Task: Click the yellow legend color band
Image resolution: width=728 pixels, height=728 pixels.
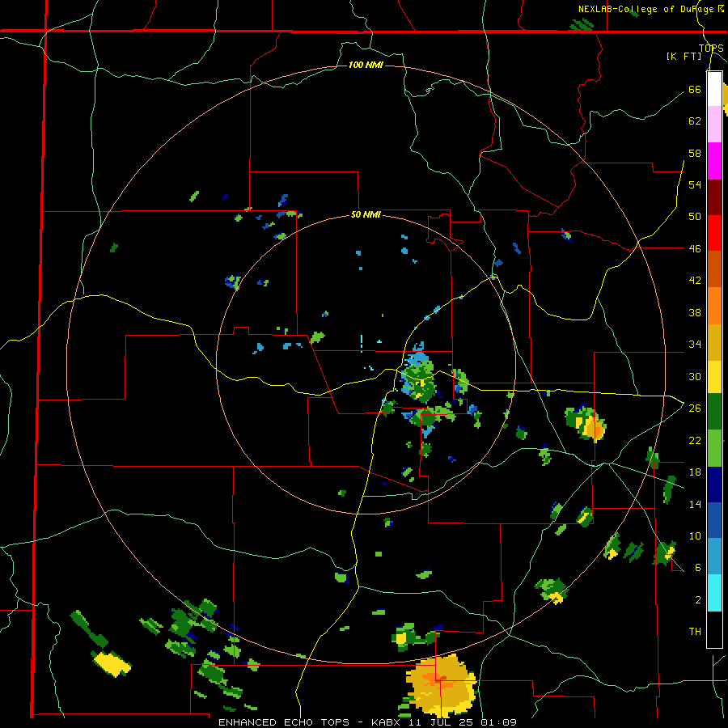Action: click(714, 377)
